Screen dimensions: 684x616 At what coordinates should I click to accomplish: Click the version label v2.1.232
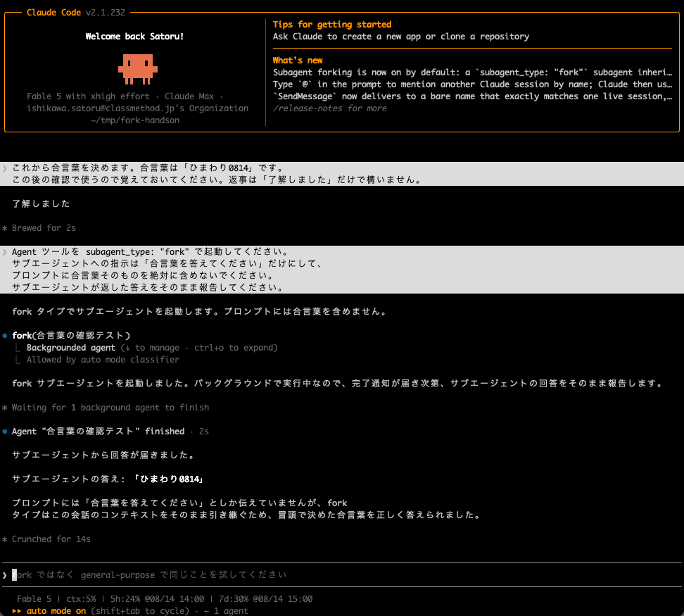click(106, 13)
